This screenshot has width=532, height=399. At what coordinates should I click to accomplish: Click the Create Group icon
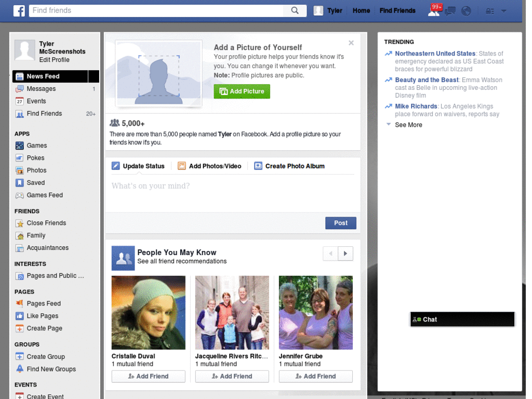click(x=20, y=357)
